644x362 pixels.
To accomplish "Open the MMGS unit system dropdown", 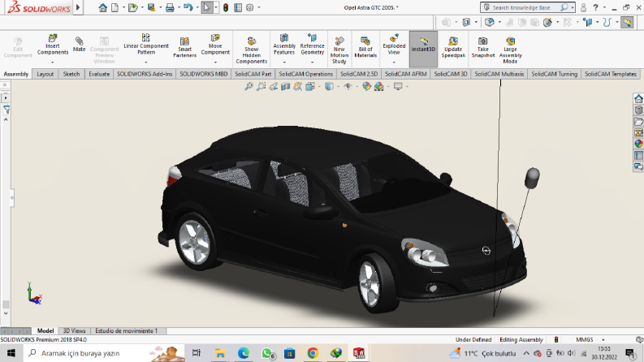I will coord(590,339).
